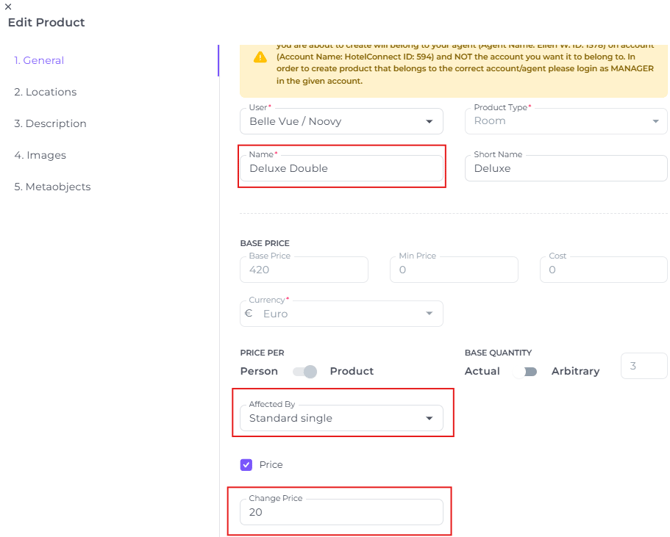Switch to the Description section
670x537 pixels.
point(50,124)
